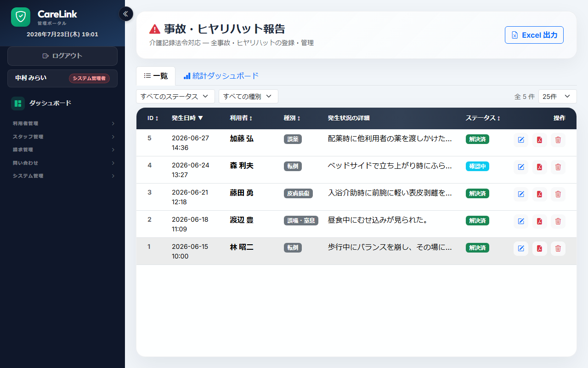Edit incident report for 渡辺 豊
The image size is (588, 368).
click(521, 221)
